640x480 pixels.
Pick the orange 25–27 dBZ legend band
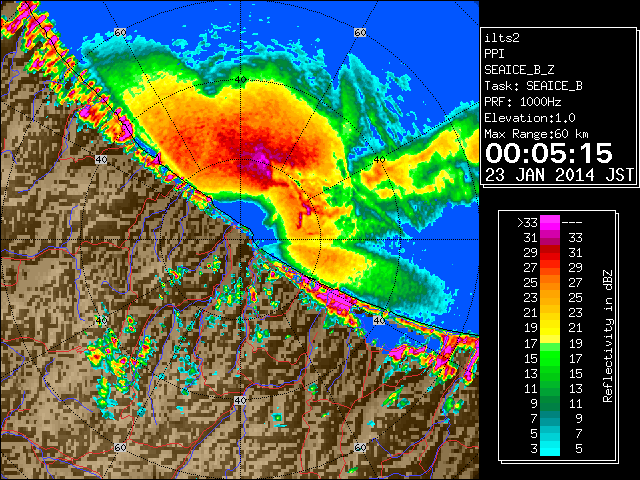(550, 283)
